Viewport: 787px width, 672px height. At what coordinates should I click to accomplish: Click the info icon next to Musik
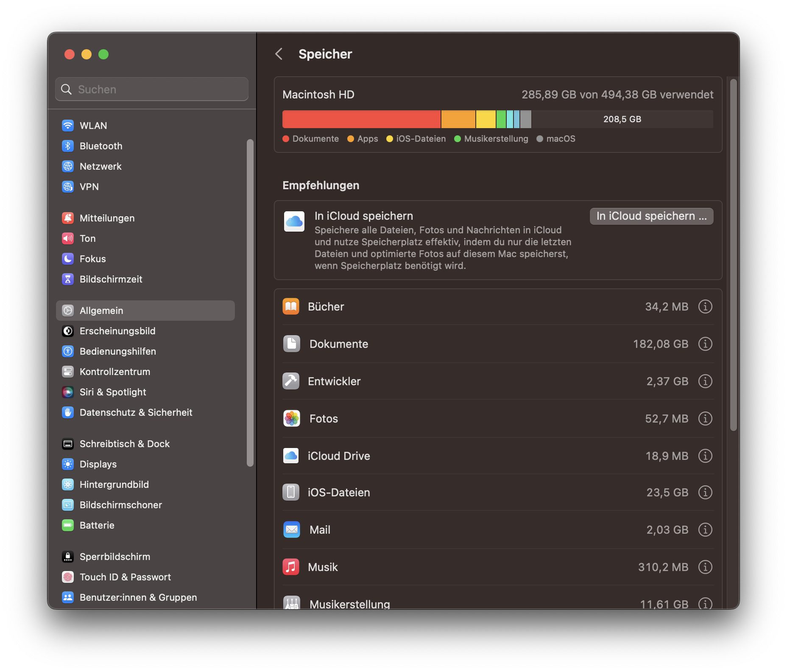point(705,567)
